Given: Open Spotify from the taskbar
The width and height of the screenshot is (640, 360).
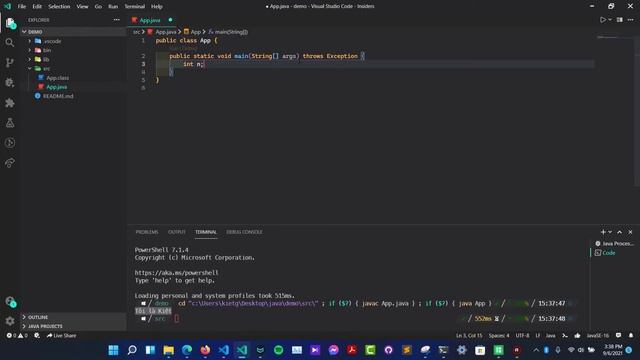Looking at the screenshot, I should coord(278,350).
